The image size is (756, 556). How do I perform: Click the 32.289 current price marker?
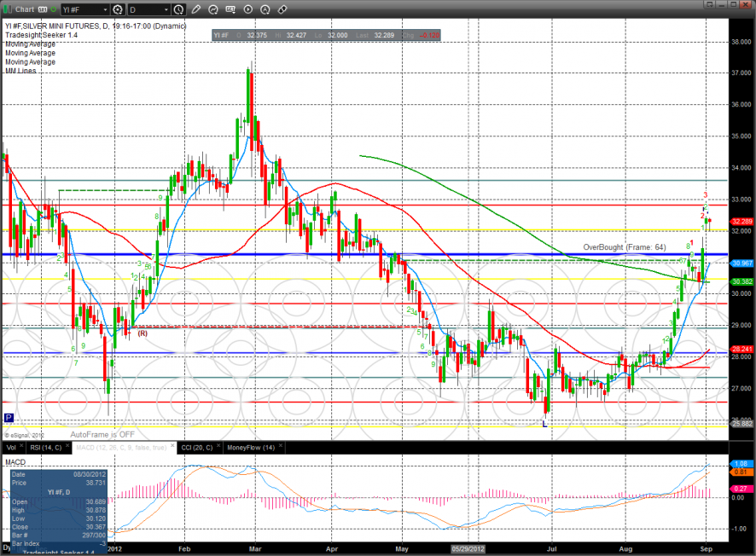click(x=741, y=222)
